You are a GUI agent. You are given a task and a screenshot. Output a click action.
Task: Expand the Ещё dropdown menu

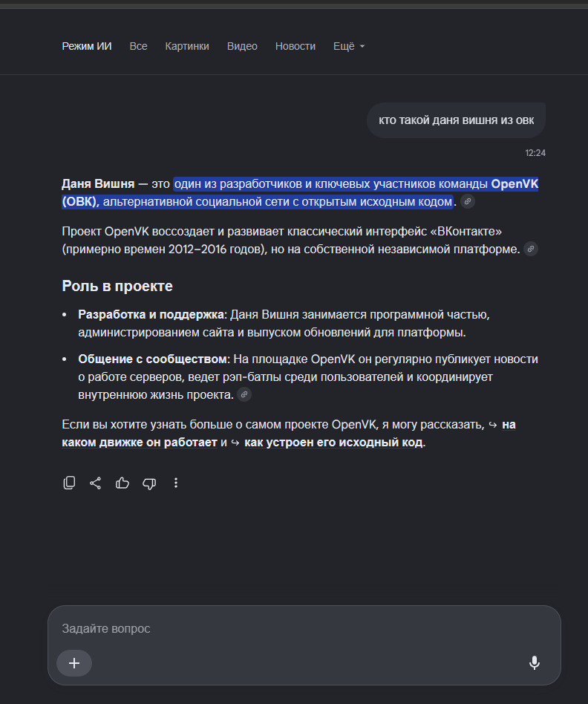pos(349,46)
